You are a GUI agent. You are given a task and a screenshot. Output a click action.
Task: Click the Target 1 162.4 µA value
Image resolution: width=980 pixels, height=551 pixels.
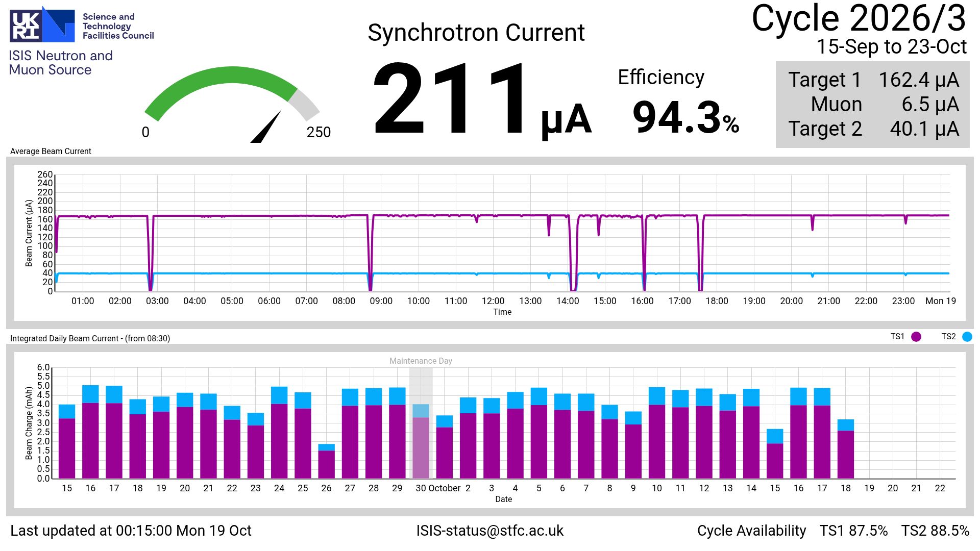919,80
